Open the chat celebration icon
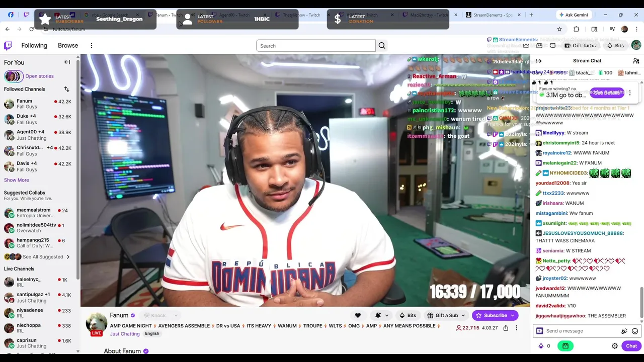Image resolution: width=644 pixels, height=362 pixels. (624, 331)
